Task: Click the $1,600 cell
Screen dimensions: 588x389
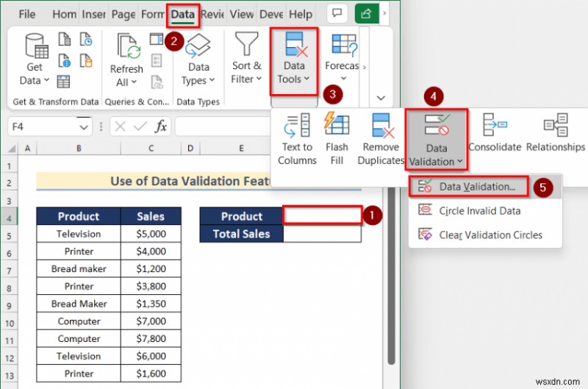Action: point(151,374)
